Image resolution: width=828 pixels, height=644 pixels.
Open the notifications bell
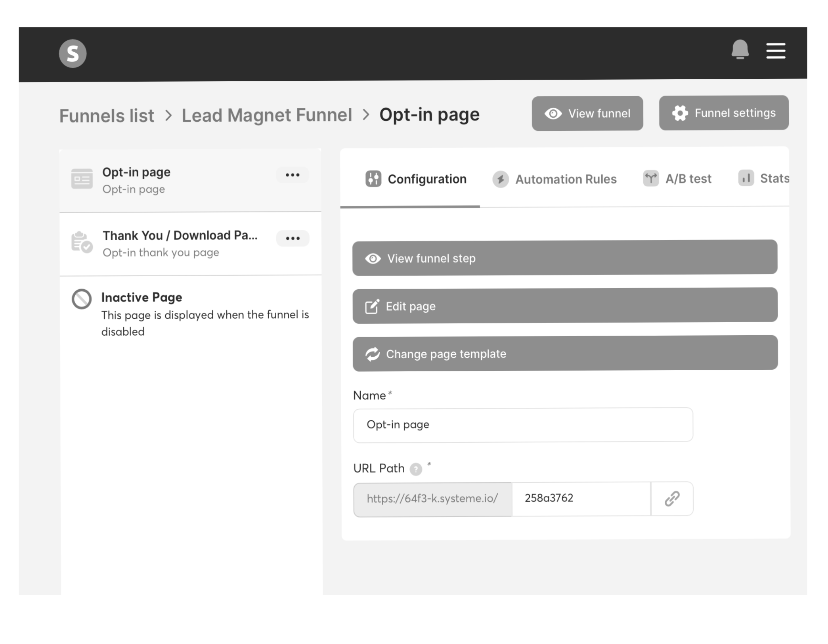(740, 50)
